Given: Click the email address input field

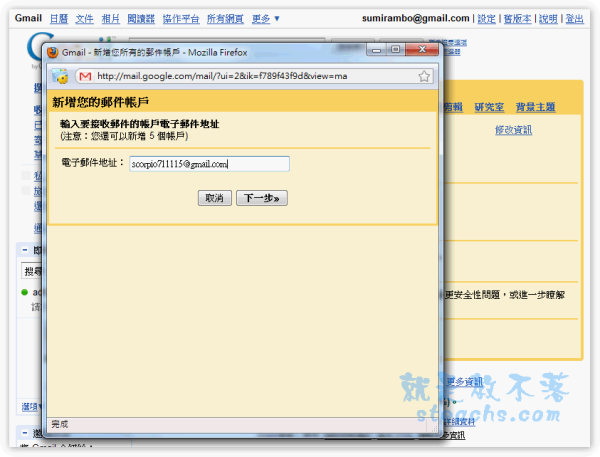Looking at the screenshot, I should tap(209, 164).
